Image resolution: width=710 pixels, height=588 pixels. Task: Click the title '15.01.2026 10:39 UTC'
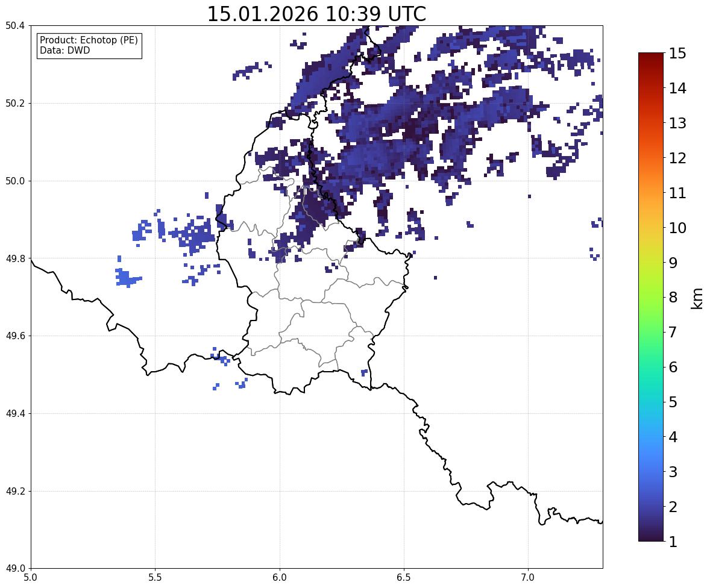pyautogui.click(x=316, y=14)
